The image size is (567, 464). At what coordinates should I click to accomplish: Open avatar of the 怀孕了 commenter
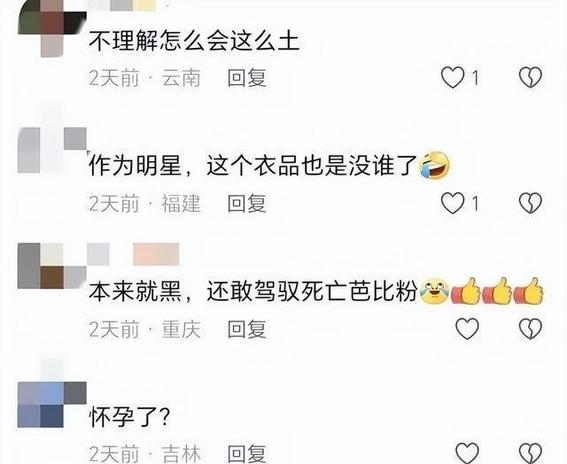(x=52, y=404)
